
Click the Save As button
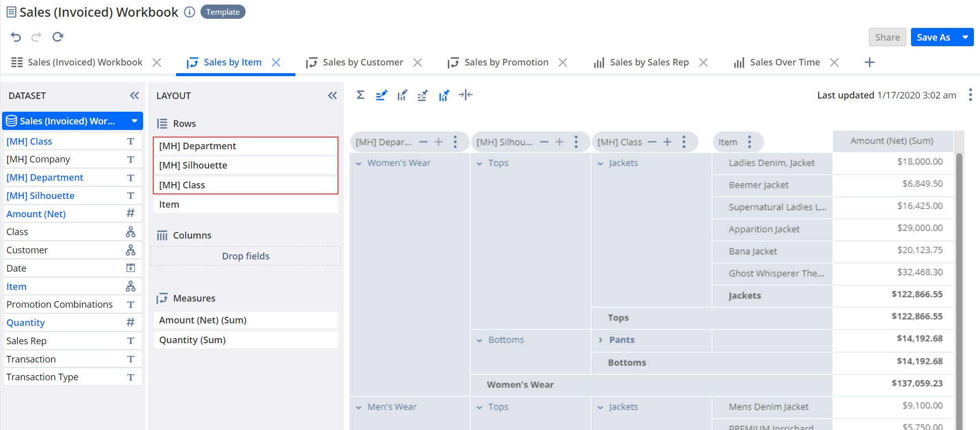933,37
